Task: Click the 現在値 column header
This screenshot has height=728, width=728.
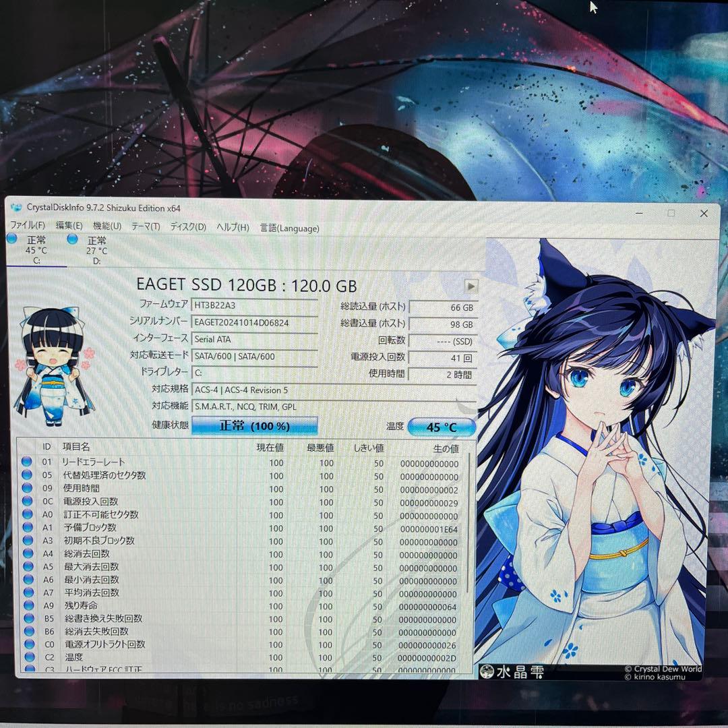Action: [270, 448]
